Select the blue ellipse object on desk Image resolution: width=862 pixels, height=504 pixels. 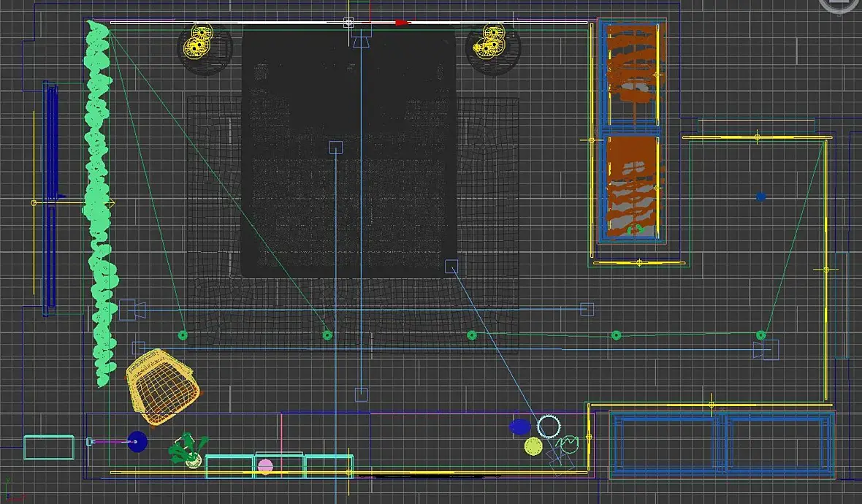(519, 427)
